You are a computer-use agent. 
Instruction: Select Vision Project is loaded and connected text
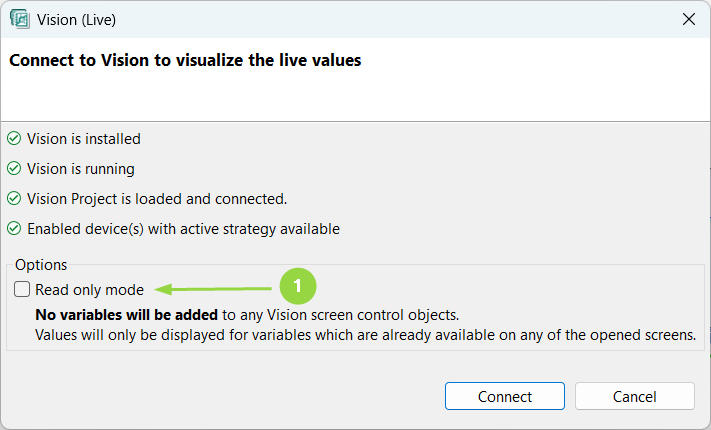coord(157,199)
